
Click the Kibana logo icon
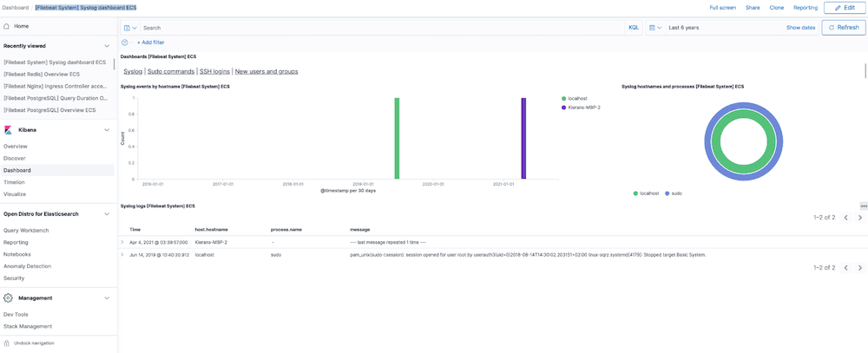(8, 129)
